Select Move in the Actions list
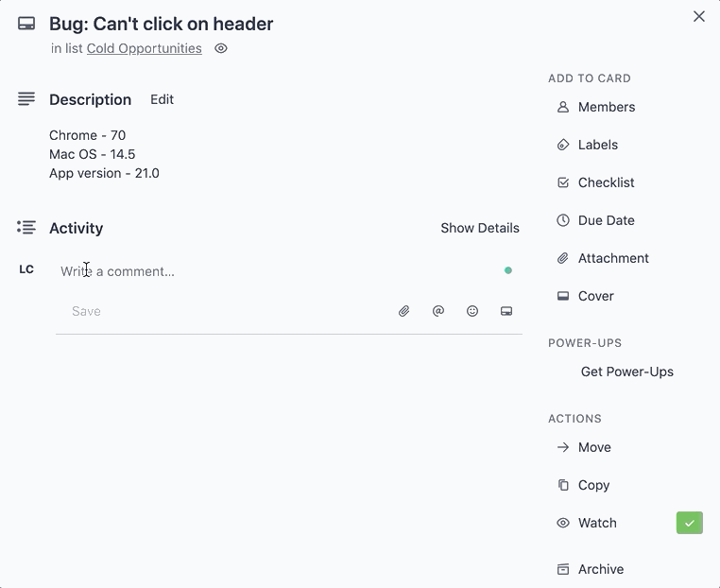This screenshot has height=588, width=720. (x=594, y=447)
